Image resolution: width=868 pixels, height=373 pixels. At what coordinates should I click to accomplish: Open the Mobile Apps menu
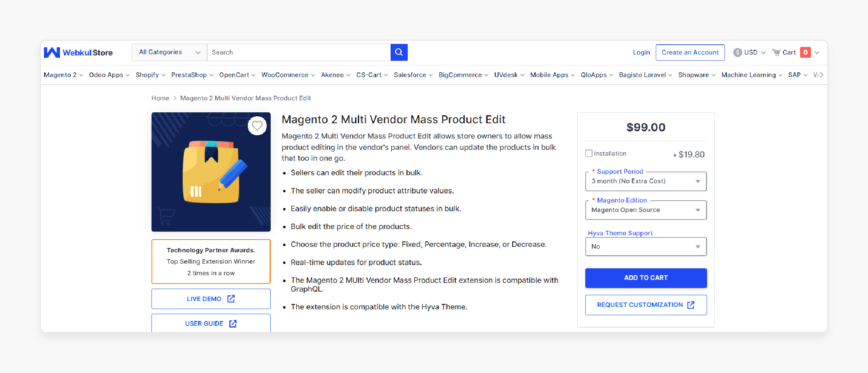pos(552,75)
